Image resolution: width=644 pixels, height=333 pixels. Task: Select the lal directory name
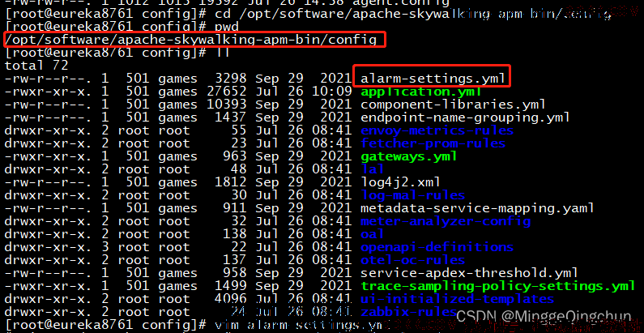pyautogui.click(x=372, y=169)
